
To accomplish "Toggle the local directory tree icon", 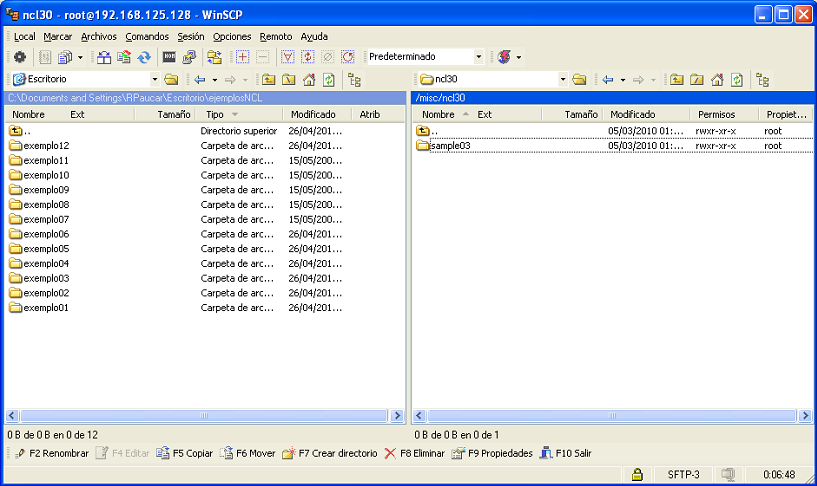I will coord(354,80).
